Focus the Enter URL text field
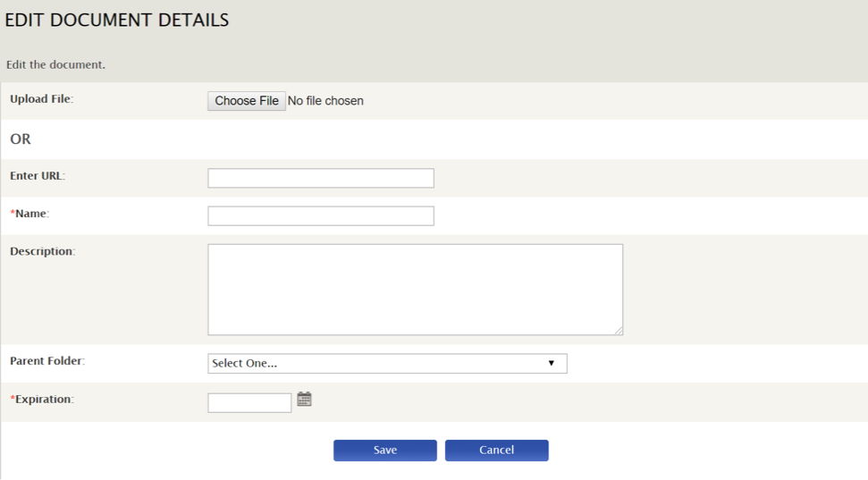This screenshot has width=868, height=480. pyautogui.click(x=321, y=178)
